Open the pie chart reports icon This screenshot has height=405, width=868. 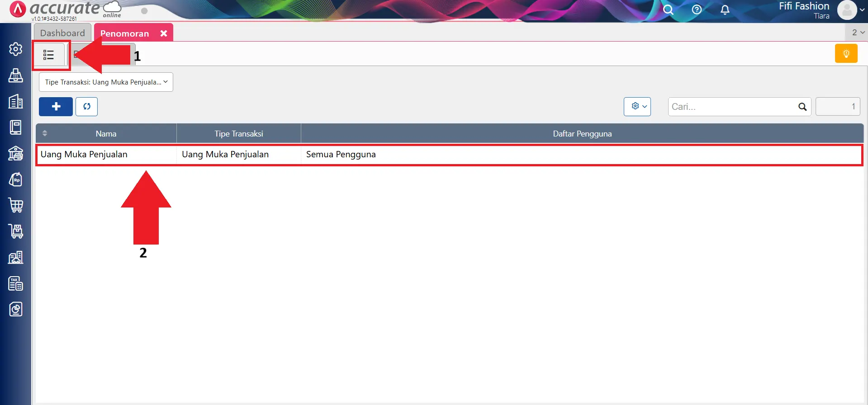point(16,310)
